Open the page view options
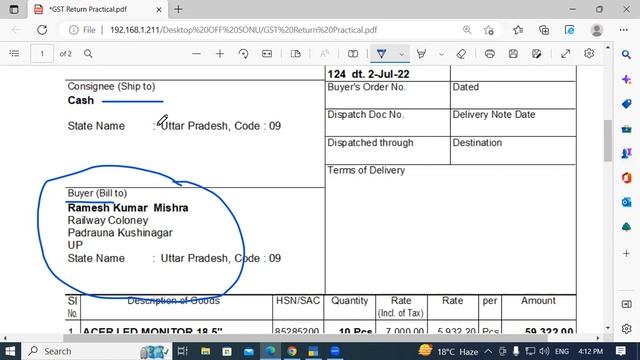The width and height of the screenshot is (640, 360). 296,53
